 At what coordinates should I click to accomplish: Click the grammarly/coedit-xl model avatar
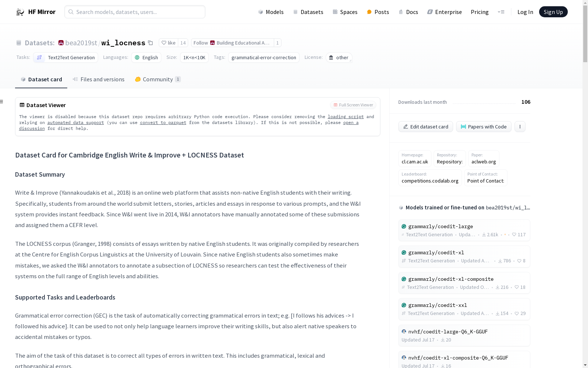(x=404, y=252)
